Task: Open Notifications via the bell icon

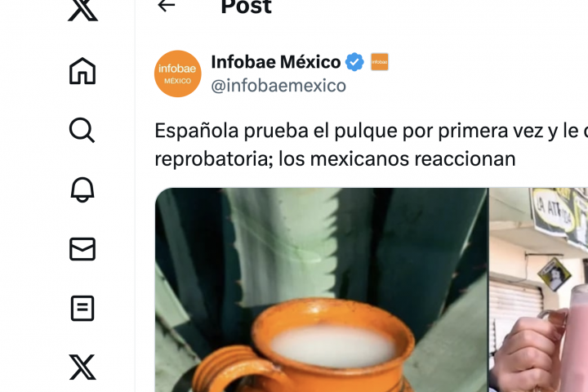Action: coord(82,189)
